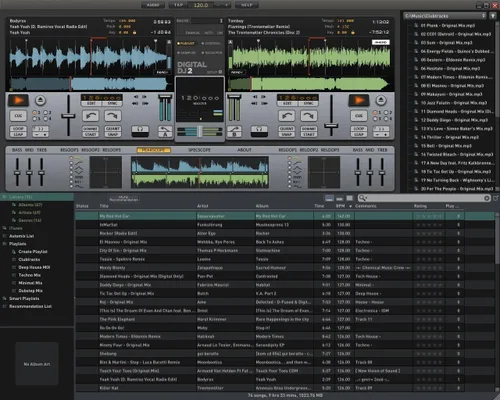
Task: Expand the iTunes tree node
Action: (4, 228)
